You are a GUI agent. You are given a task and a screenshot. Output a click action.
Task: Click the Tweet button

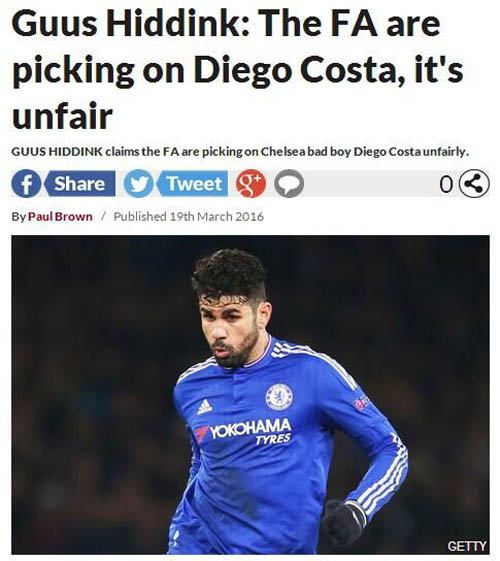coord(192,184)
